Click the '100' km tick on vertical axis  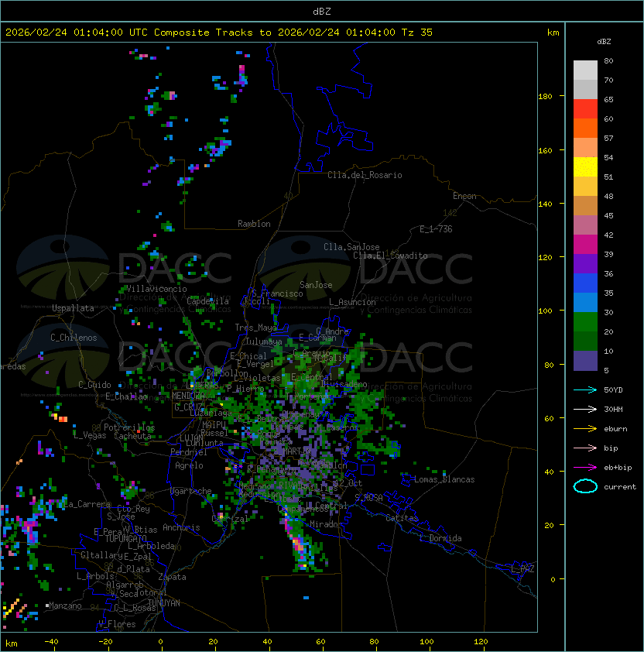point(545,311)
